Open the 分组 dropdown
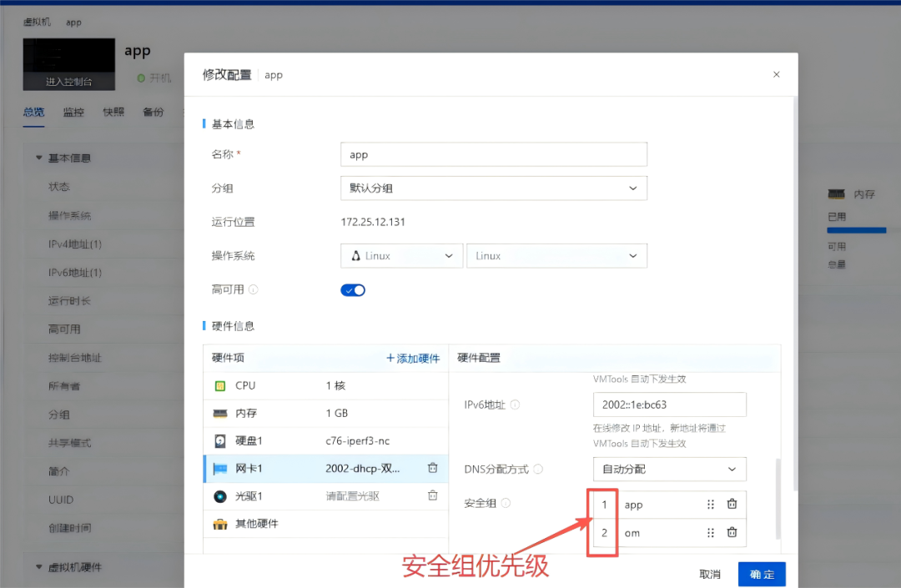Image resolution: width=901 pixels, height=588 pixels. click(494, 188)
